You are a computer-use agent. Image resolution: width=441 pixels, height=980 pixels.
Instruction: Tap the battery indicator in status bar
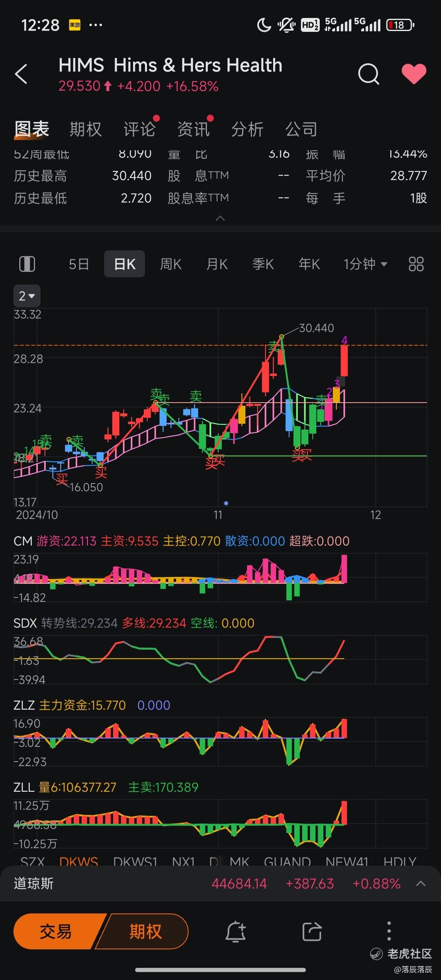(400, 25)
